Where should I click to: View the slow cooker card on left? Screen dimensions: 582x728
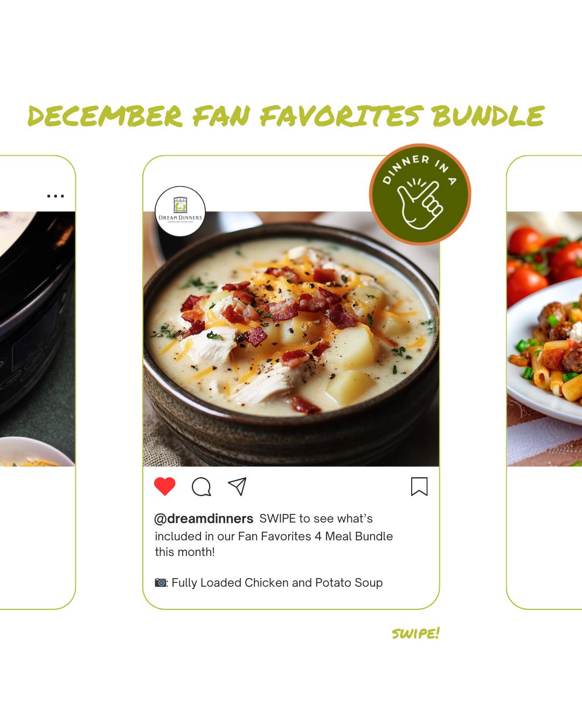click(38, 382)
